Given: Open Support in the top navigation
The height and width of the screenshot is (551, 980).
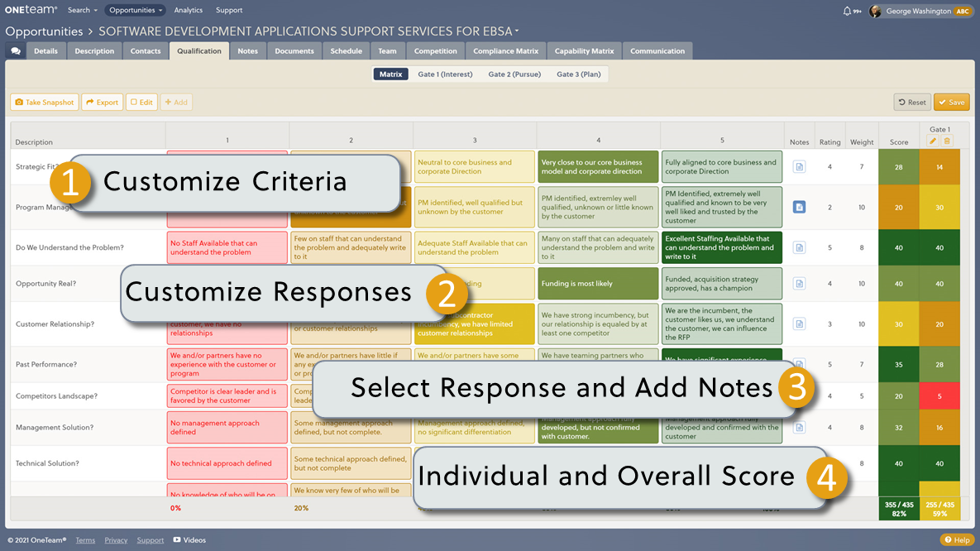Looking at the screenshot, I should (229, 10).
